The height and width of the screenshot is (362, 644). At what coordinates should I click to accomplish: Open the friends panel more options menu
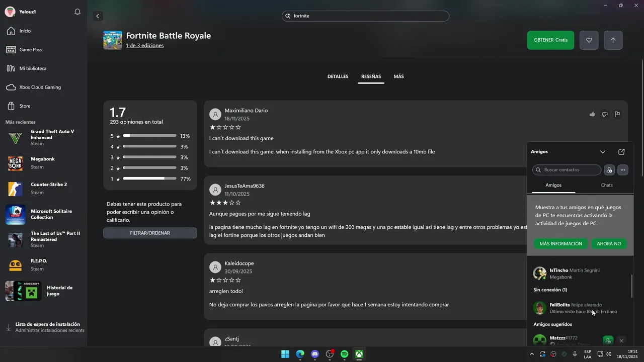623,170
